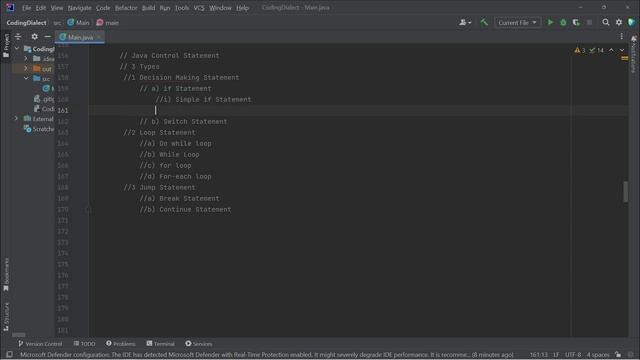Change the LF line separator in status bar
640x360 pixels.
[556, 355]
